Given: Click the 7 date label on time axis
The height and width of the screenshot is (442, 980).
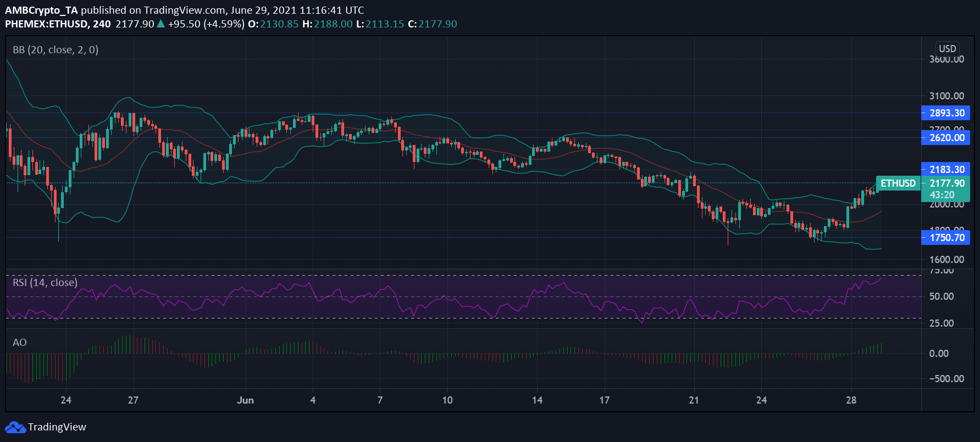Looking at the screenshot, I should (x=380, y=400).
